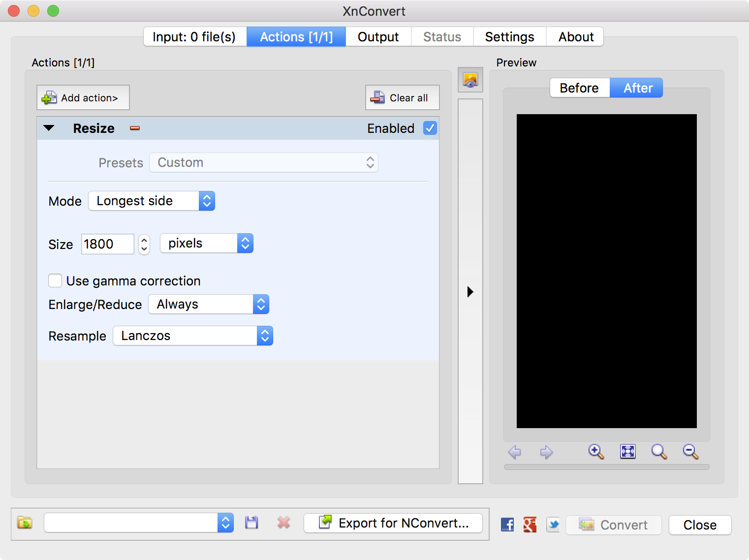Screen dimensions: 749x560
Task: Open the Resample dropdown showing Lanczos
Action: point(193,336)
